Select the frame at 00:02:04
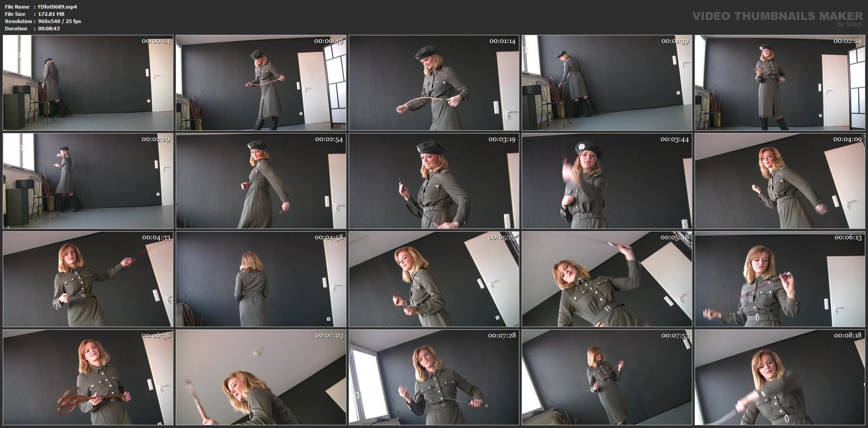The image size is (868, 428). point(780,83)
